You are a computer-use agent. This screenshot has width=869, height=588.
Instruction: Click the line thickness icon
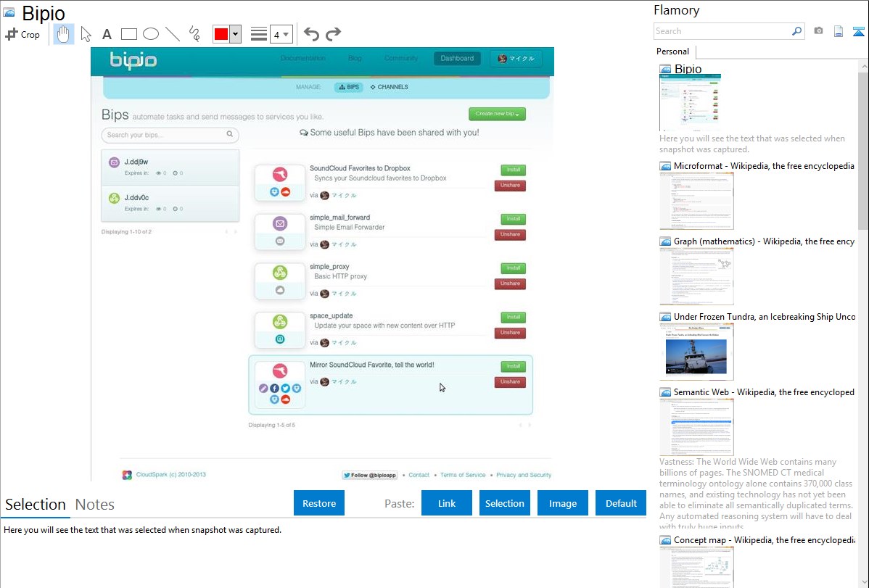tap(259, 34)
